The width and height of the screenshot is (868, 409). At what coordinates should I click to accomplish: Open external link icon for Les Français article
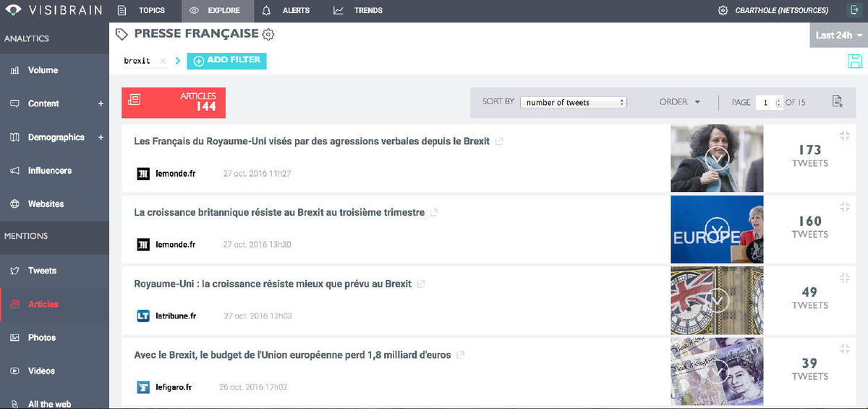point(499,141)
